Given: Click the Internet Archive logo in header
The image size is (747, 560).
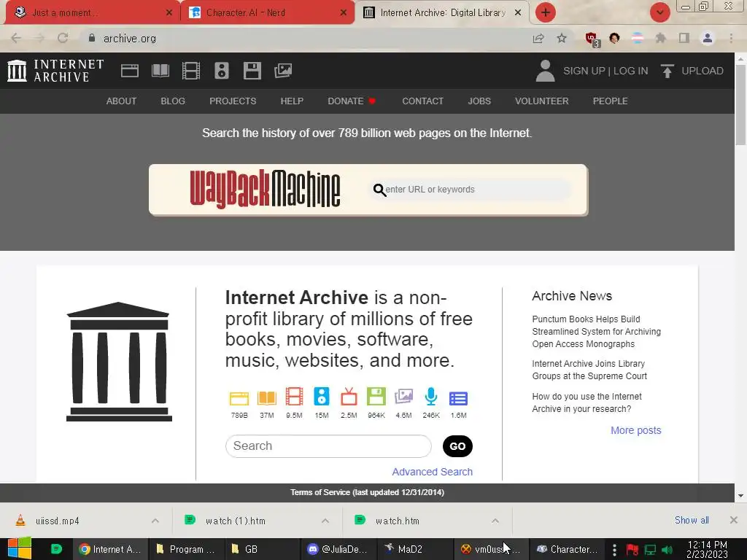Looking at the screenshot, I should (55, 71).
